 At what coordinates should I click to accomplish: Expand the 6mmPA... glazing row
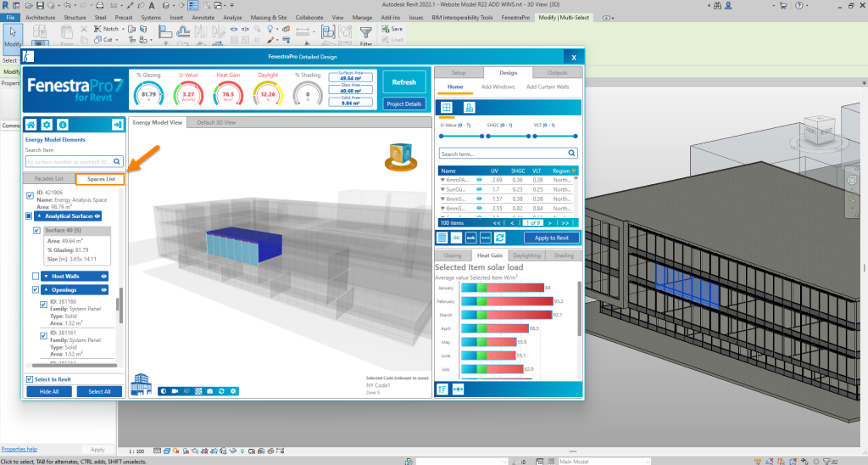(442, 180)
